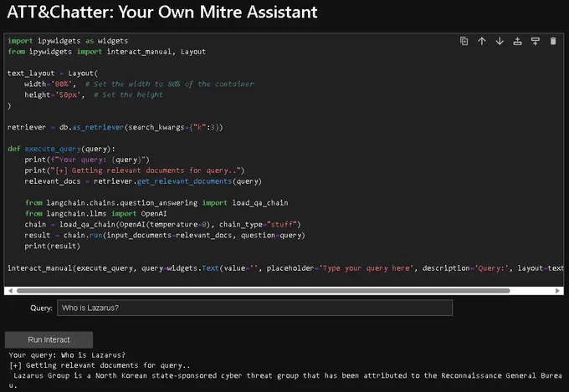Click the line printing 'Your query: {query}'
569x392 pixels.
[x=87, y=160]
